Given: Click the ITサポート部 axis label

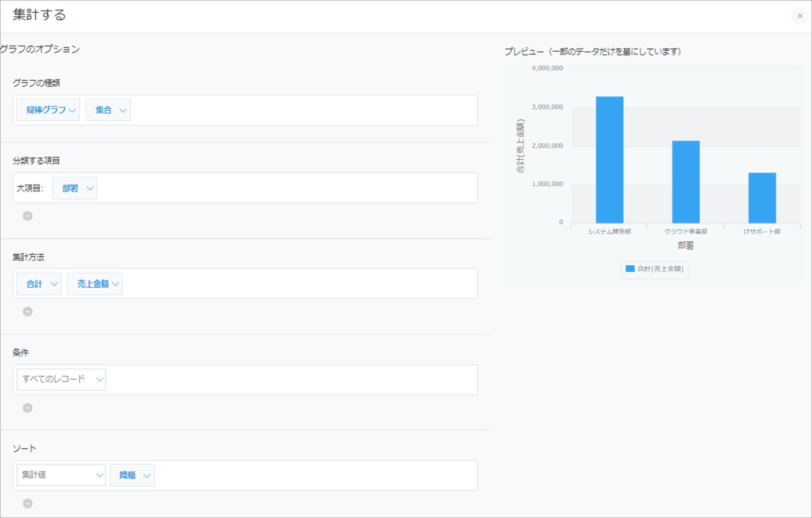Looking at the screenshot, I should click(762, 232).
